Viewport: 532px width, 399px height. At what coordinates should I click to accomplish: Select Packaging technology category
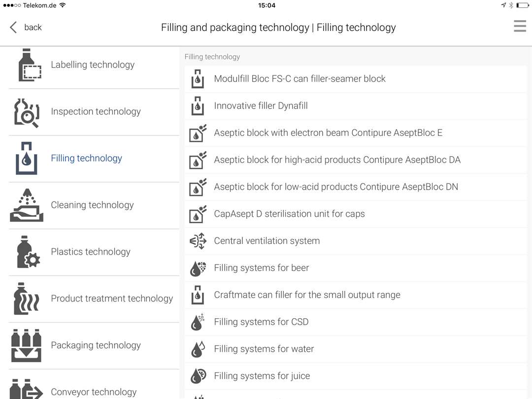pos(96,345)
